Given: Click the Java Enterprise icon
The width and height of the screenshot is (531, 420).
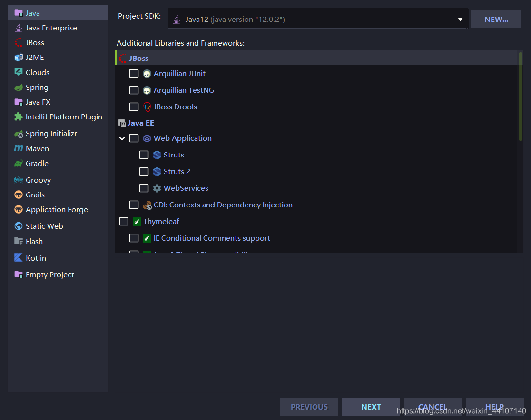Looking at the screenshot, I should coord(19,28).
